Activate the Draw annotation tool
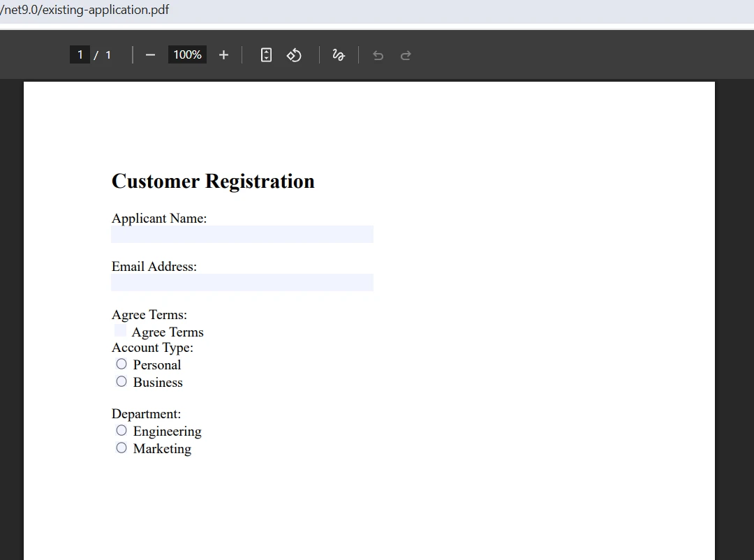This screenshot has height=560, width=754. pyautogui.click(x=339, y=54)
